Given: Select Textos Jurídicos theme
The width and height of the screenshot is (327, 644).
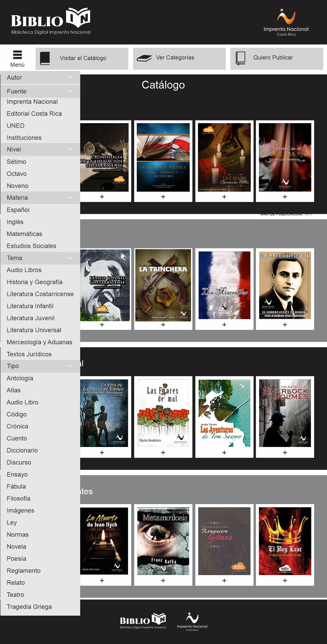Looking at the screenshot, I should pyautogui.click(x=29, y=354).
